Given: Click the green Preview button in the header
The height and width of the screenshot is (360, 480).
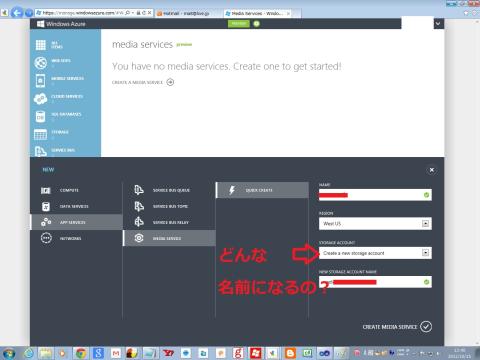Looking at the screenshot, I should [239, 24].
